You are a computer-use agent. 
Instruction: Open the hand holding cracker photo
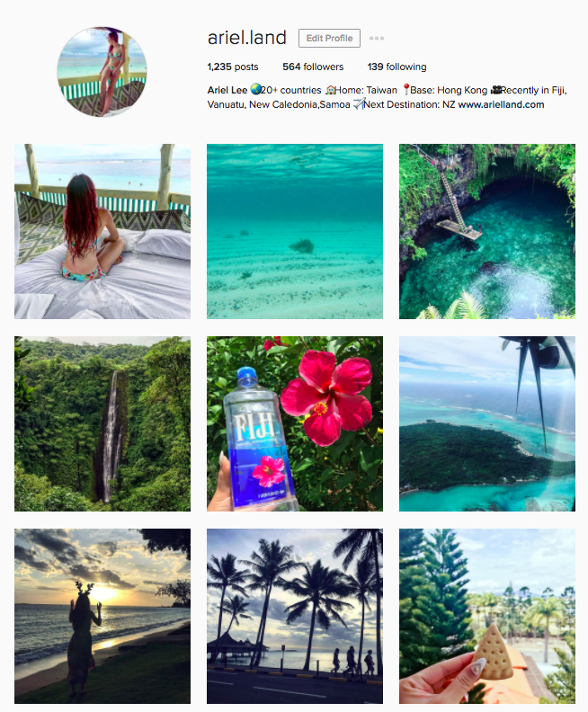pyautogui.click(x=486, y=616)
